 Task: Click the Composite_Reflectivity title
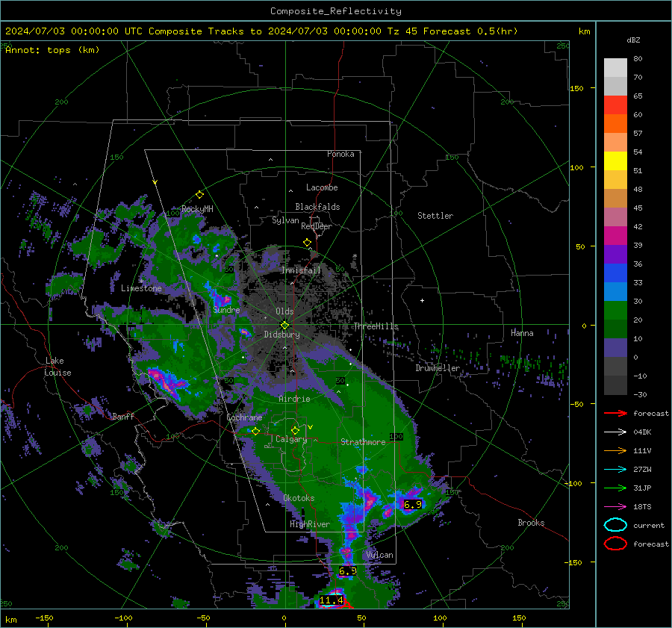tap(336, 11)
